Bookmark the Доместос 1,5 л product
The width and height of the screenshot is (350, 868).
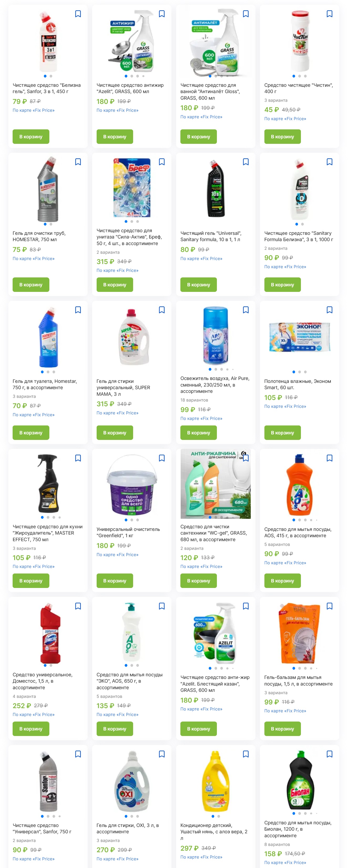tap(78, 606)
